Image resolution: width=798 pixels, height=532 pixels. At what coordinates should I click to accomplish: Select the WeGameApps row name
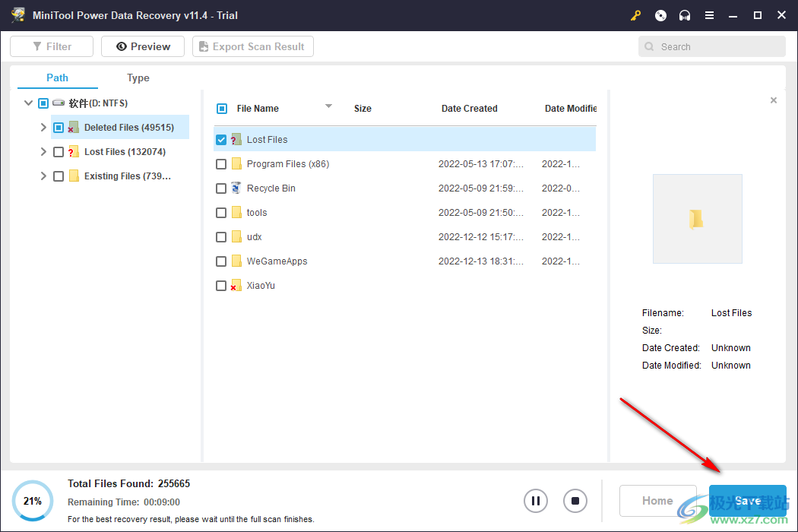click(277, 261)
